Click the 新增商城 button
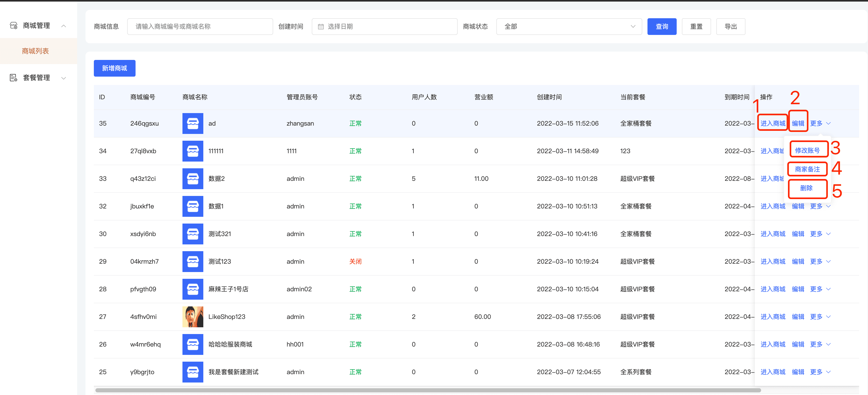This screenshot has width=868, height=395. pos(115,68)
